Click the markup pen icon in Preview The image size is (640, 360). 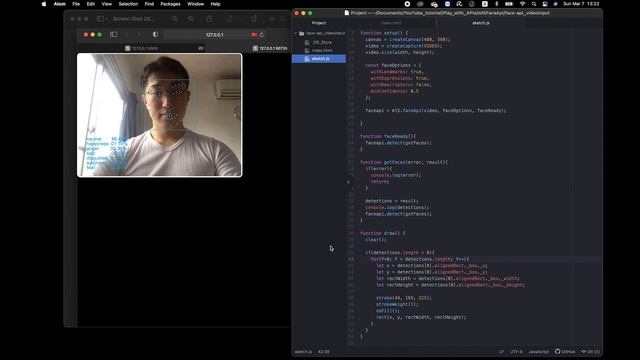click(x=230, y=19)
